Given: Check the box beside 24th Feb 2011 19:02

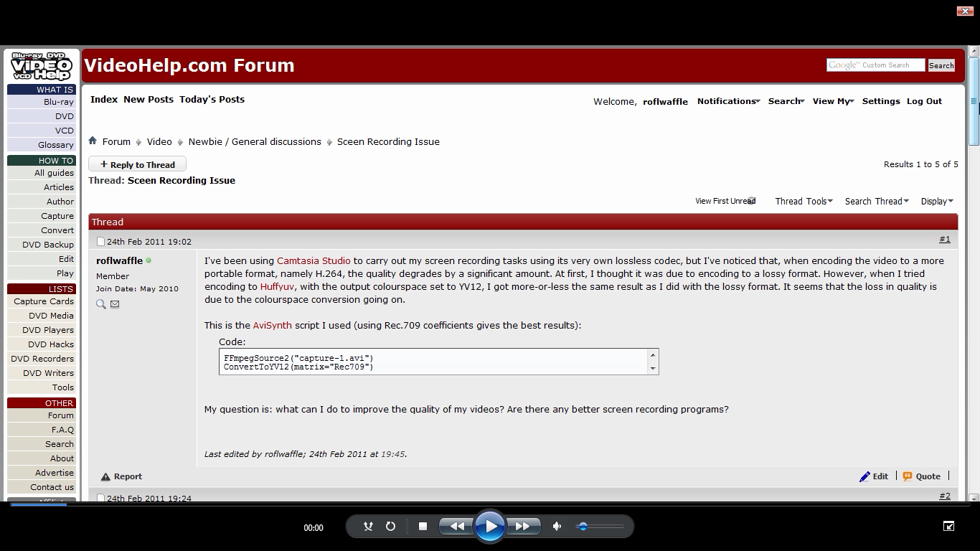Looking at the screenshot, I should (100, 242).
